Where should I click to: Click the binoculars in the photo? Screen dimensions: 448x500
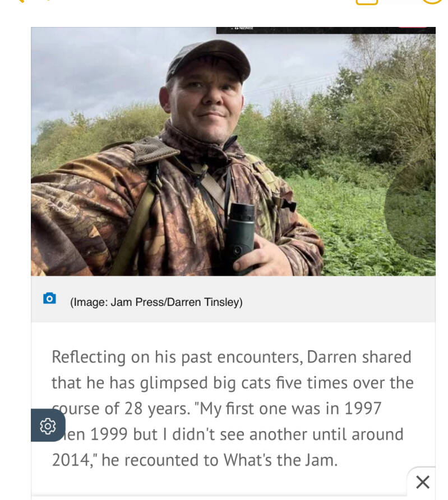[x=241, y=237]
